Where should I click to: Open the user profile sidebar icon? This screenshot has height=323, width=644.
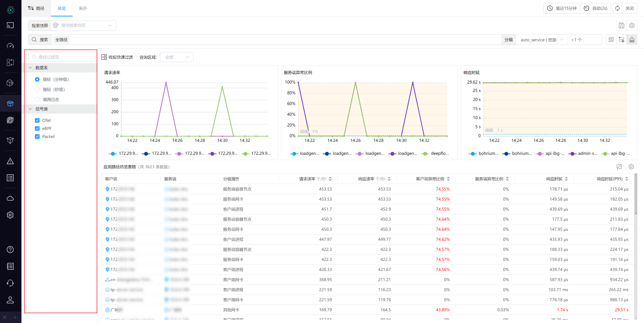point(10,300)
